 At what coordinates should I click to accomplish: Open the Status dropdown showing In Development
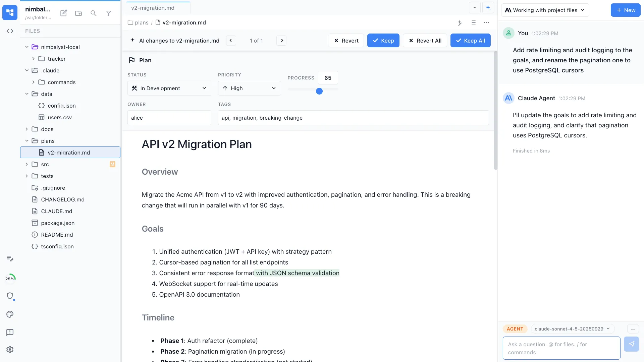(x=169, y=88)
